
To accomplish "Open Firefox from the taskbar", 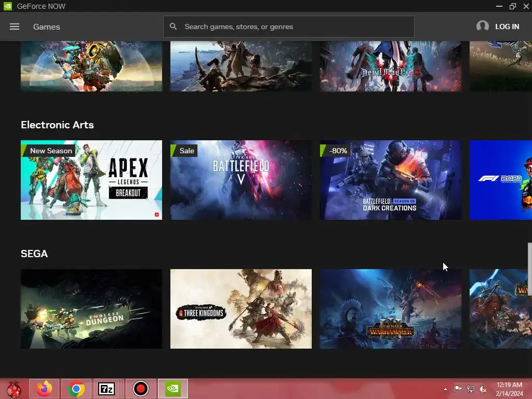I will (45, 389).
